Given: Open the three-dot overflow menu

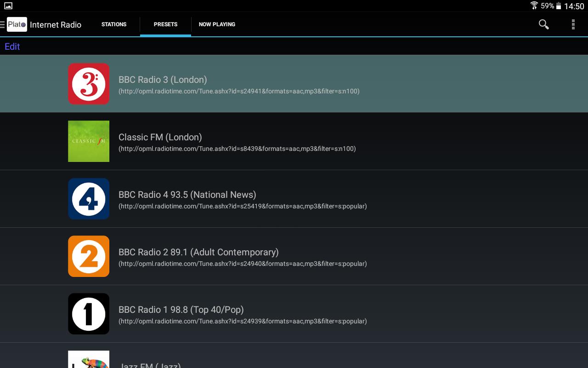Looking at the screenshot, I should [x=573, y=24].
